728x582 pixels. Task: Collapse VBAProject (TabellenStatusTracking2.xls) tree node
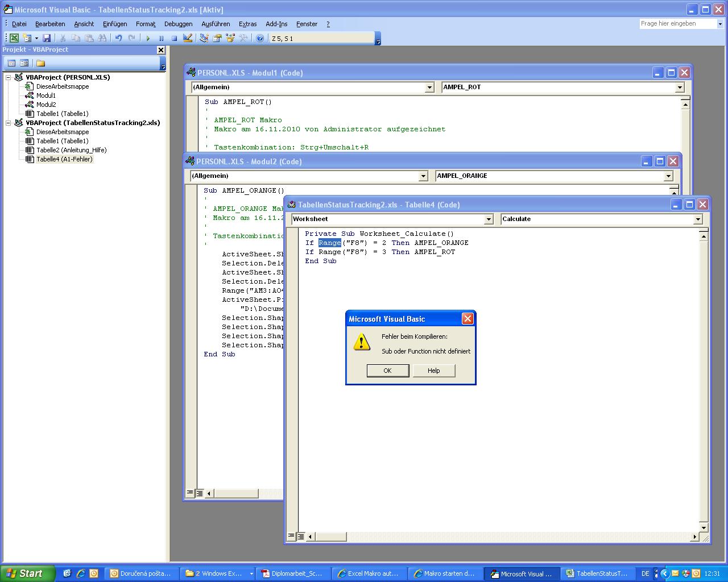(9, 123)
